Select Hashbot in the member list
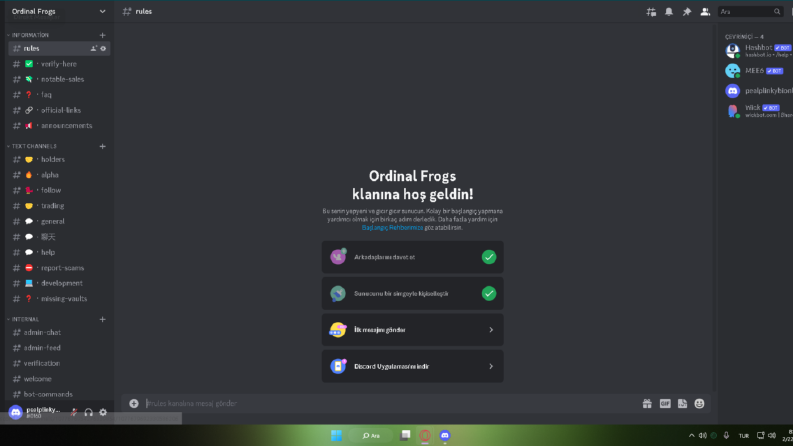793x446 pixels. click(x=757, y=51)
